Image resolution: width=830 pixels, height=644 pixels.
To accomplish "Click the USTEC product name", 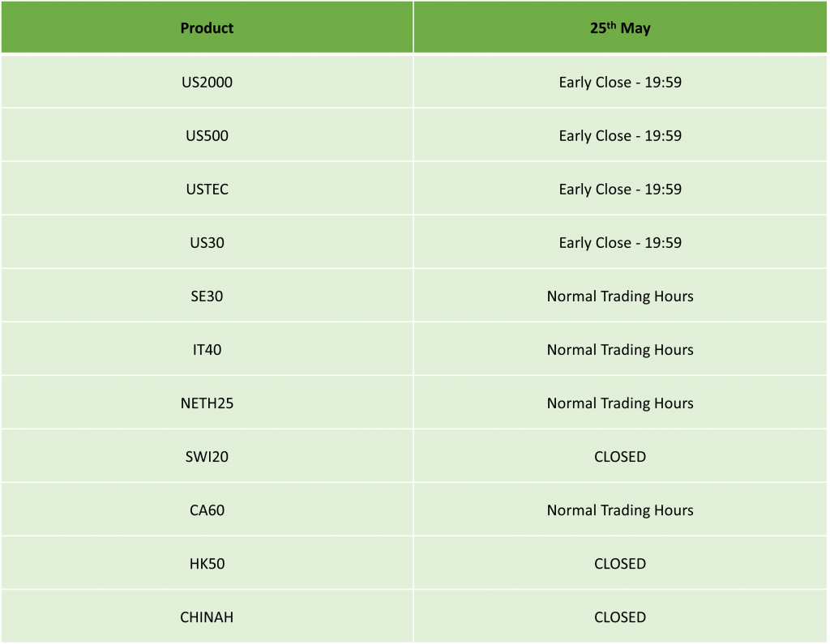I will pyautogui.click(x=207, y=189).
